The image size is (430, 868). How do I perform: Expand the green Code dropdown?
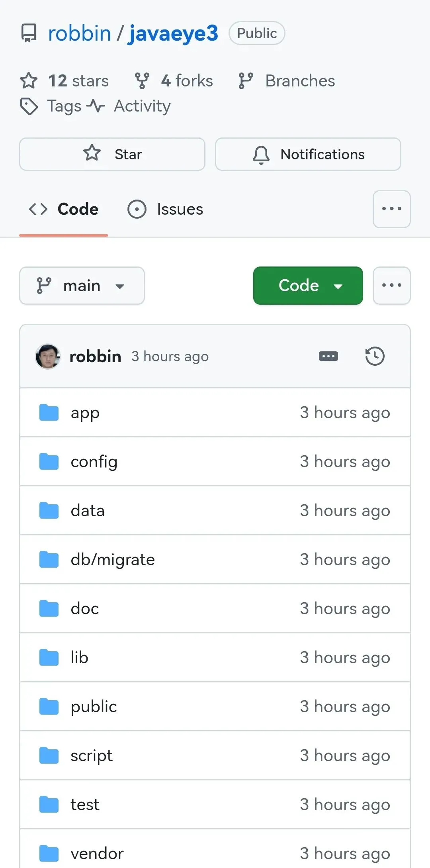pos(308,286)
